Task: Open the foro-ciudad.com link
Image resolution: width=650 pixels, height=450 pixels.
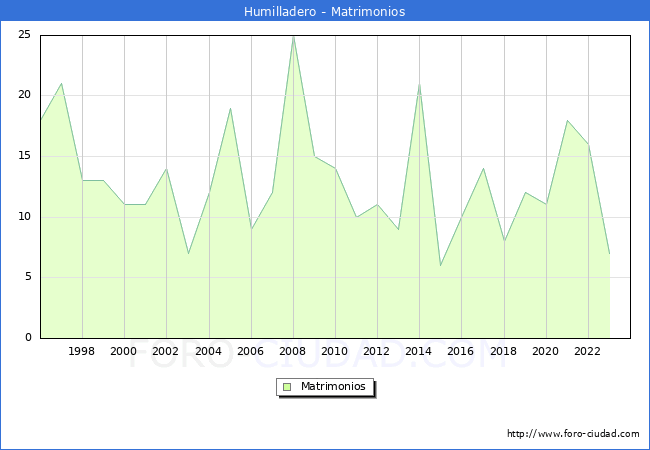Action: 573,434
